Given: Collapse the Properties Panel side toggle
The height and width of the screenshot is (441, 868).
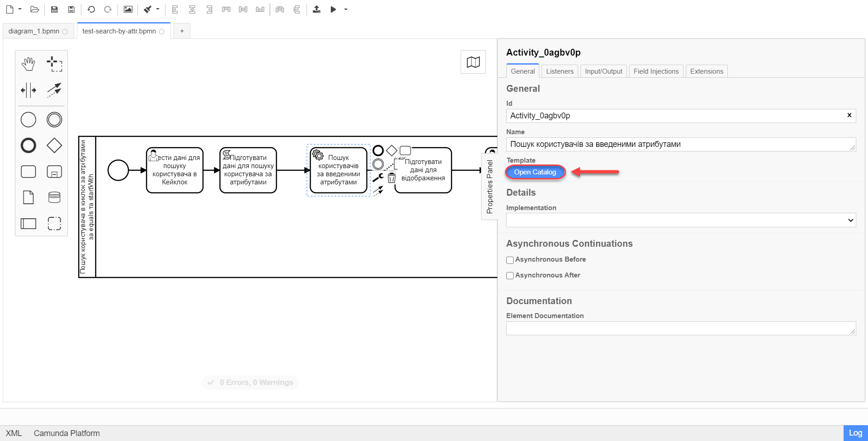Looking at the screenshot, I should (489, 187).
